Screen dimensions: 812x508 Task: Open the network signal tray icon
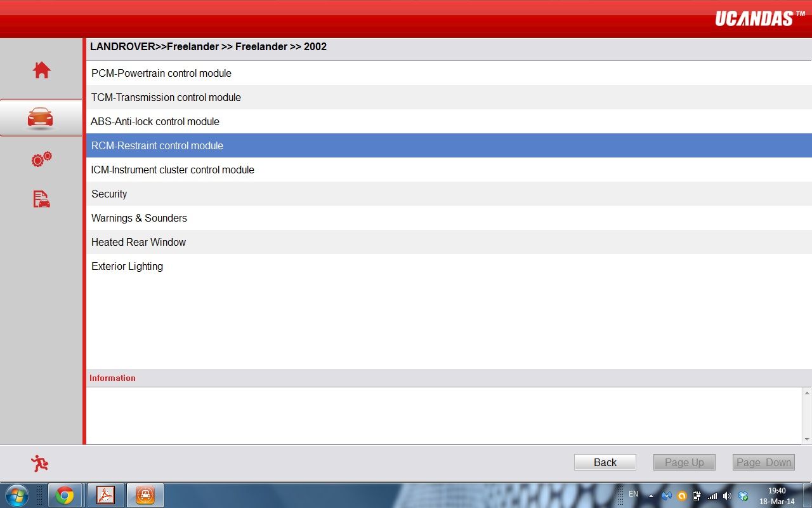coord(712,496)
